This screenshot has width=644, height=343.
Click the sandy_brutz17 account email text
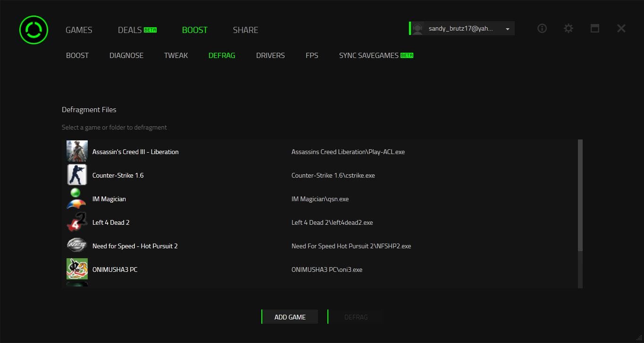point(460,29)
